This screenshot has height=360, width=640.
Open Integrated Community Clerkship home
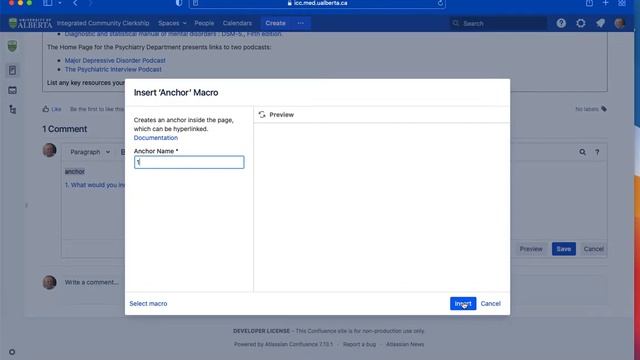[103, 23]
